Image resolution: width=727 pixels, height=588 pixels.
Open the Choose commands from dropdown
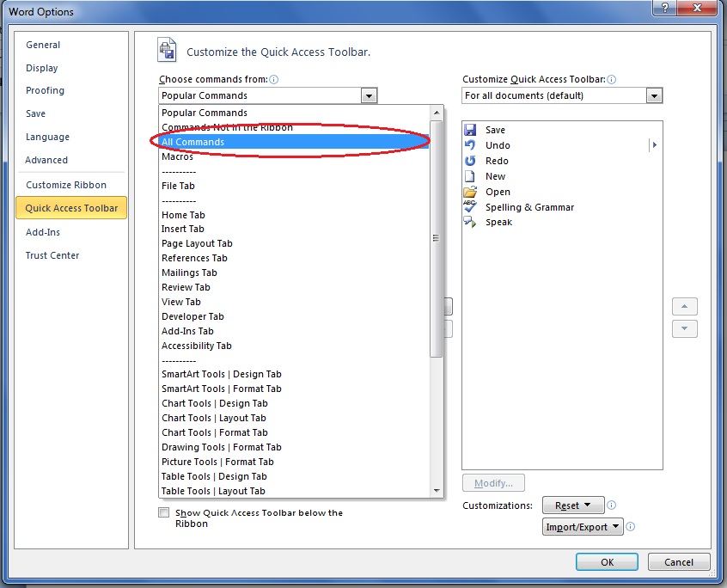[369, 95]
